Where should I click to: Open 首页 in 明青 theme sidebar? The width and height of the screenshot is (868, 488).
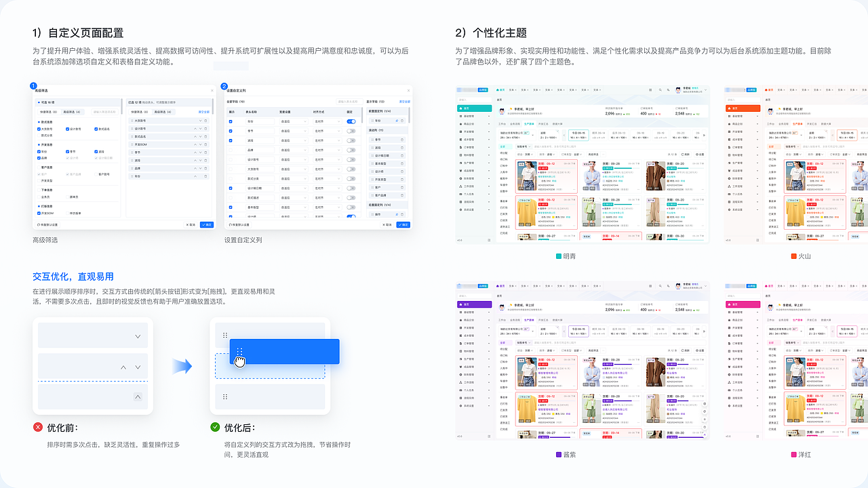[475, 108]
